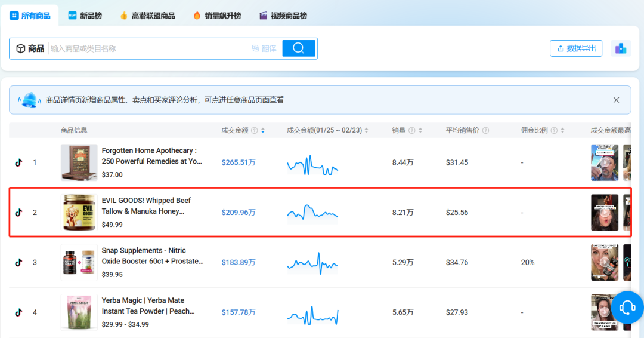Sort by 佣金比例 column arrows
644x338 pixels.
[563, 130]
